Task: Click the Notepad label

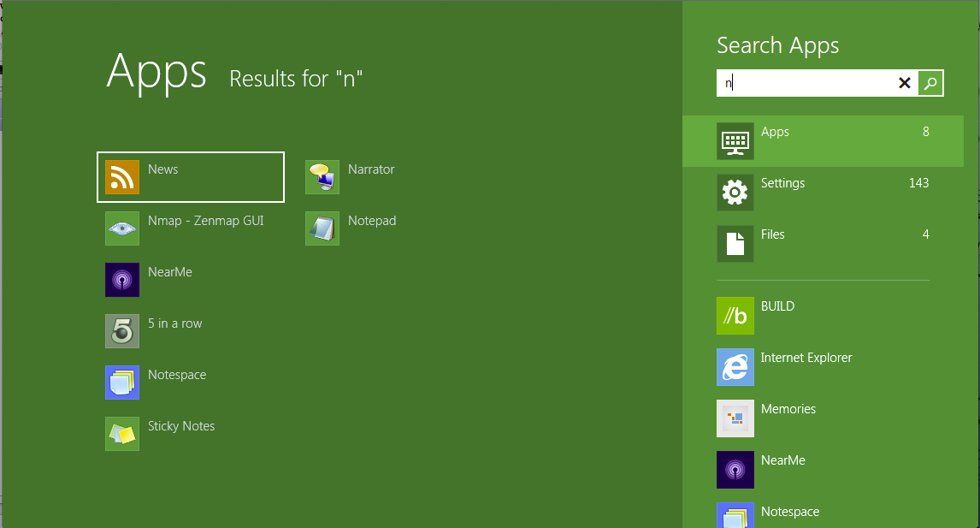Action: pyautogui.click(x=372, y=221)
